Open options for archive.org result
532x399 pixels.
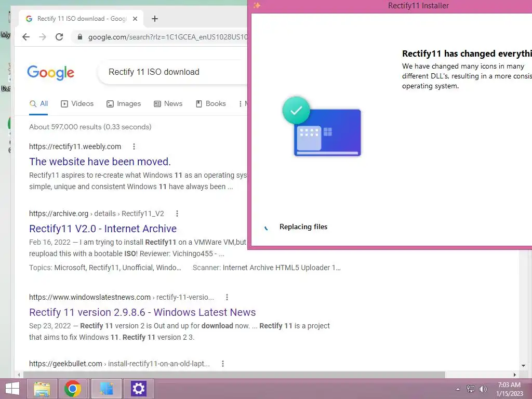pyautogui.click(x=177, y=214)
